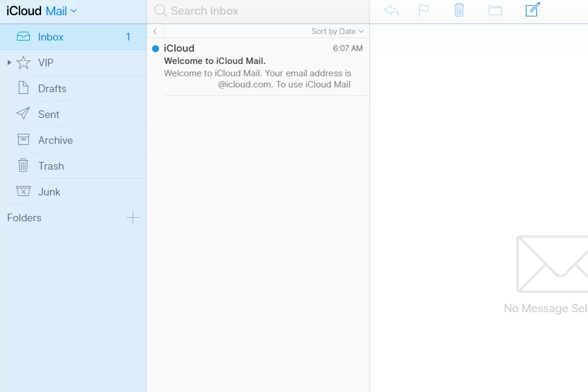588x392 pixels.
Task: Click the Trash icon in the toolbar
Action: click(x=459, y=10)
